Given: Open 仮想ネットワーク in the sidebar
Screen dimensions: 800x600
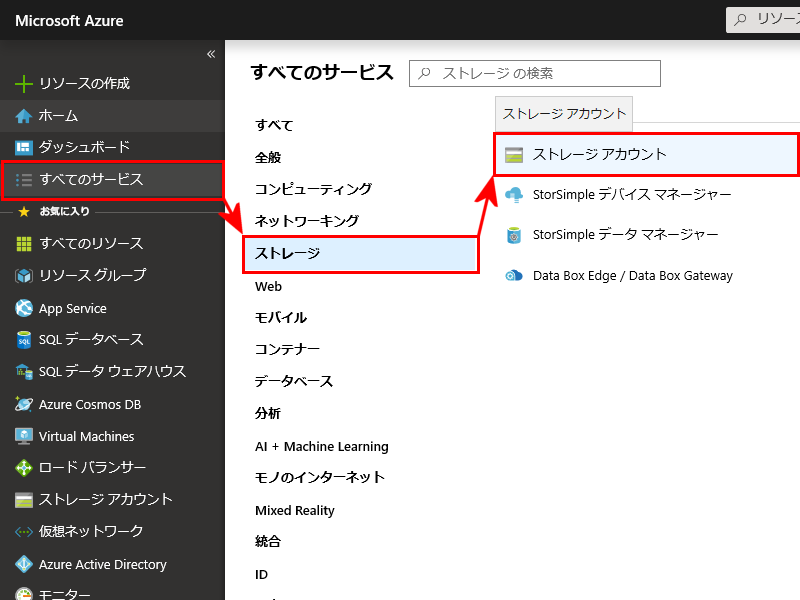Looking at the screenshot, I should [91, 532].
